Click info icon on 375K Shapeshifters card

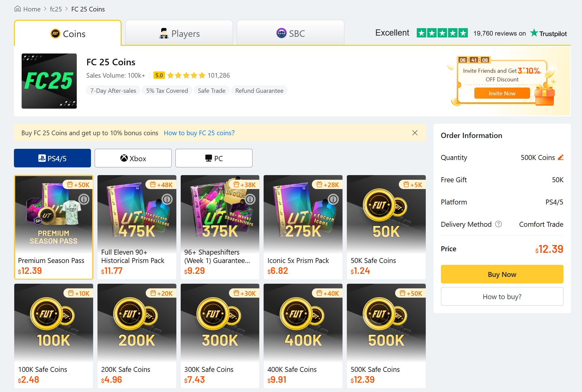[x=250, y=199]
